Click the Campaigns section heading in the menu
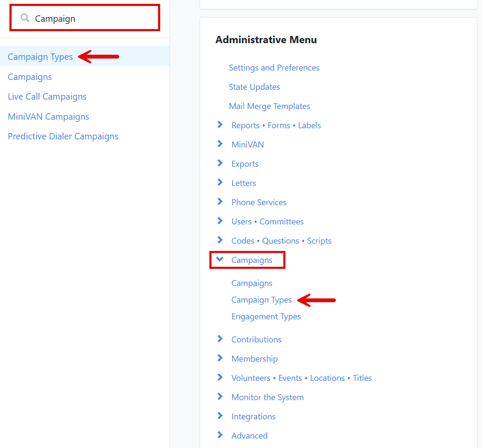482x448 pixels. (252, 260)
